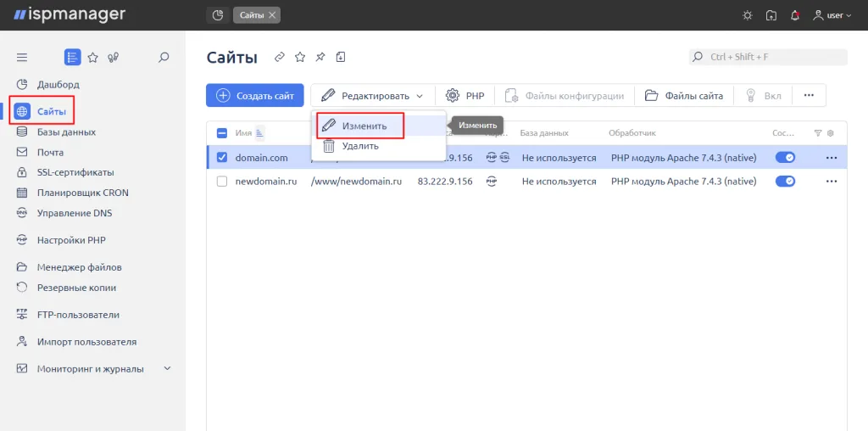Click the domain.com site name
868x431 pixels.
click(261, 158)
